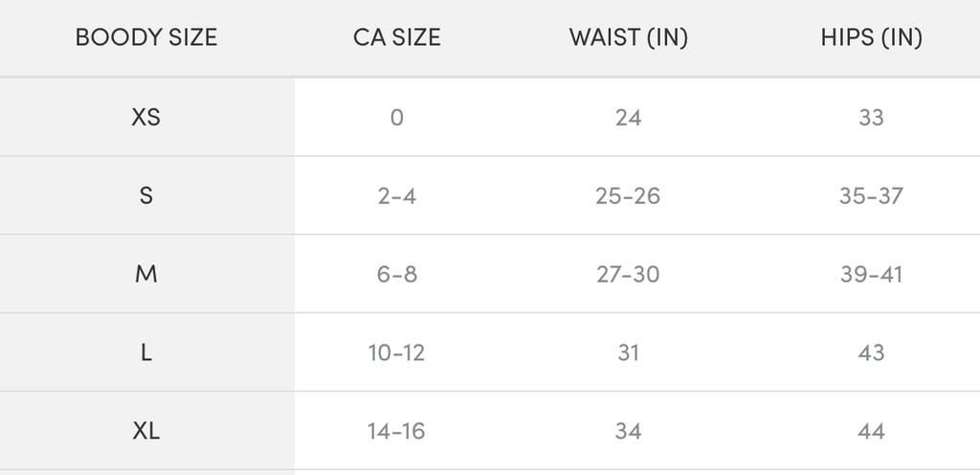Click hips value 35-37
Image resolution: width=980 pixels, height=475 pixels.
[871, 196]
